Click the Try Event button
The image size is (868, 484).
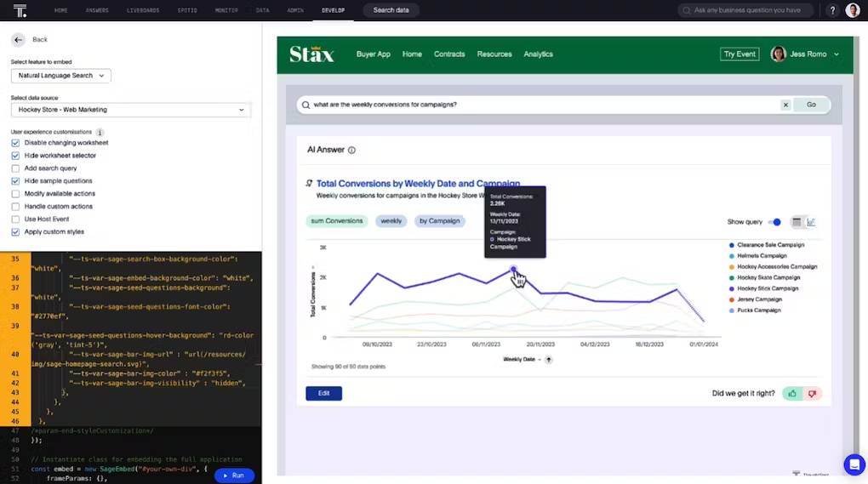(740, 54)
